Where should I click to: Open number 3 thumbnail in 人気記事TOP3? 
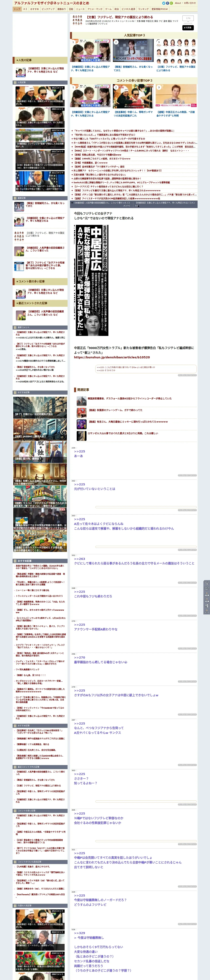pos(176,51)
